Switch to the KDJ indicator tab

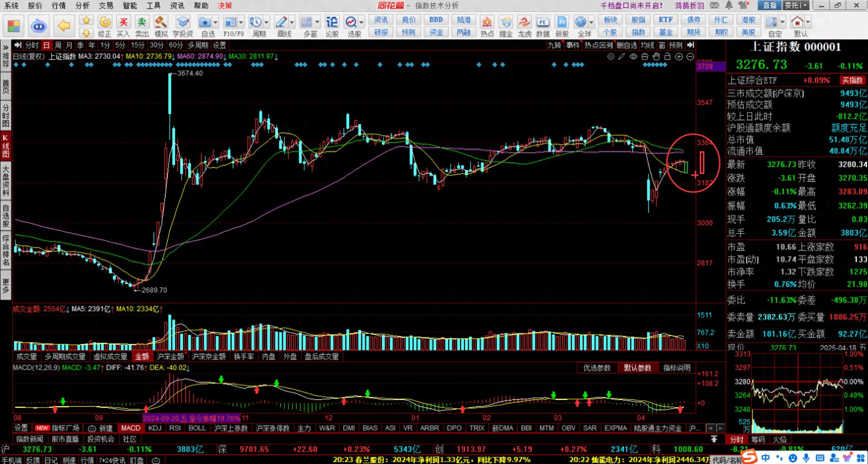pos(155,428)
